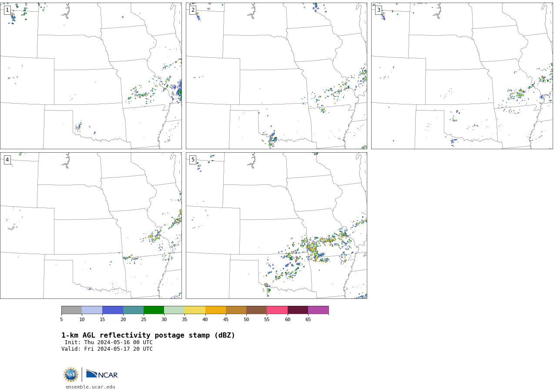Viewport: 557px width, 392px height.
Task: Click the 1-km AGL reflectivity title
Action: 148,335
